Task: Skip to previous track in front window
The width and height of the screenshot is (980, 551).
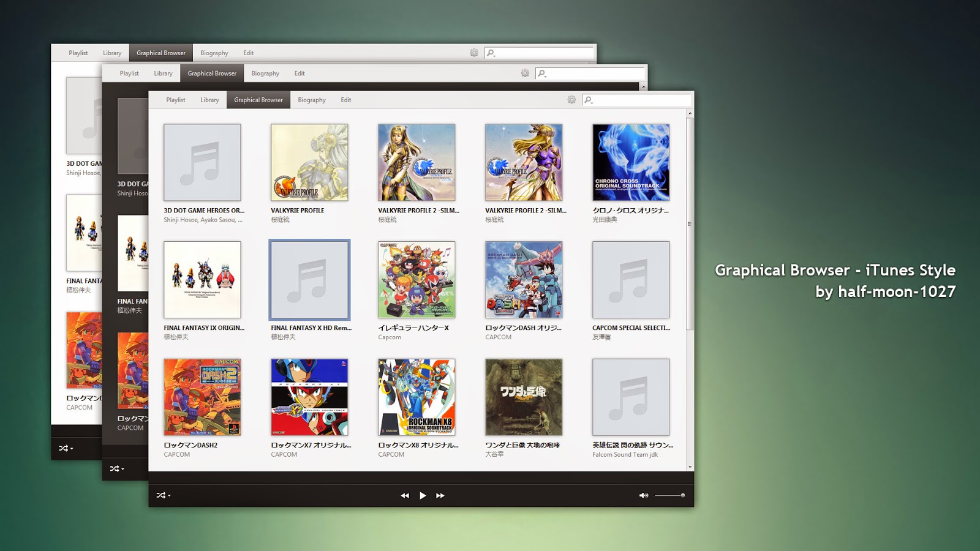Action: point(405,495)
